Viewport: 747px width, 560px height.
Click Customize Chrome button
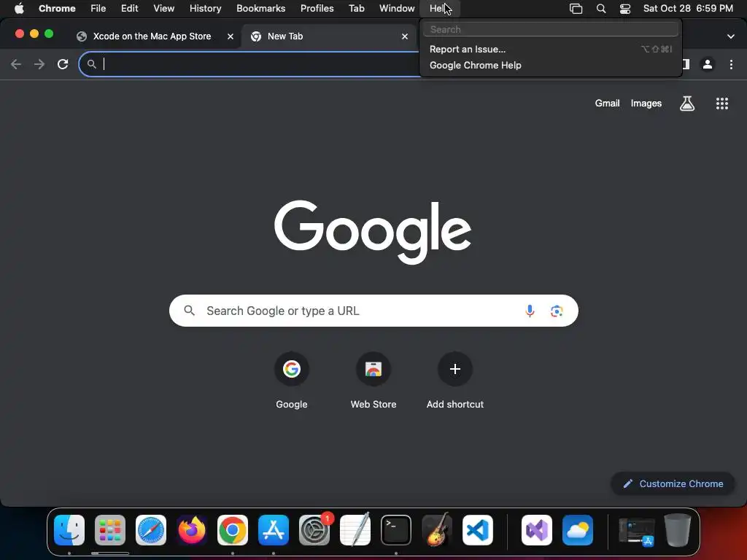click(673, 484)
